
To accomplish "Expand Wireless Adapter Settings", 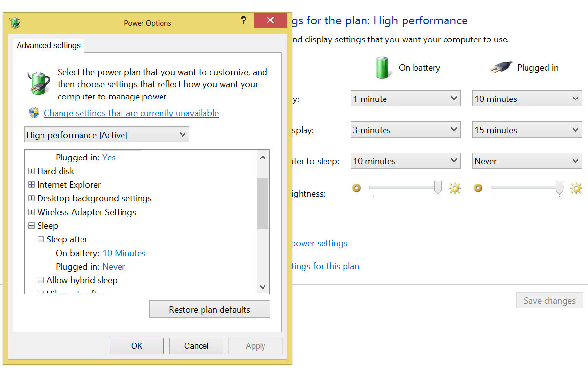I will 31,212.
